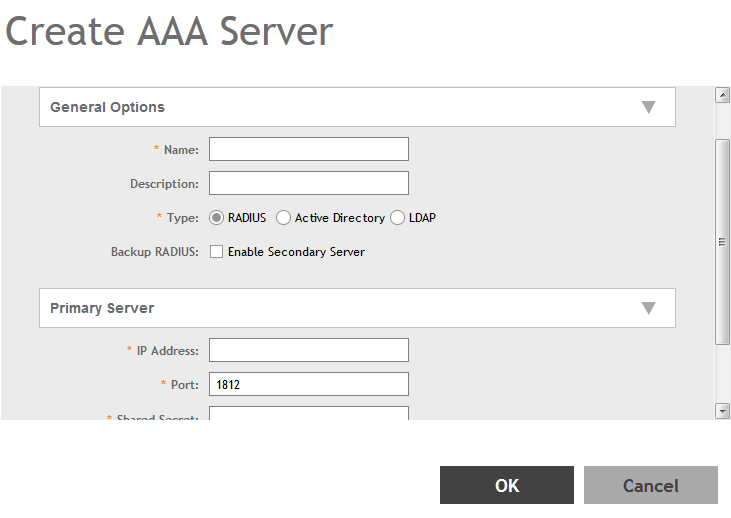The image size is (731, 518).
Task: Click the General Options section header text
Action: [x=107, y=107]
